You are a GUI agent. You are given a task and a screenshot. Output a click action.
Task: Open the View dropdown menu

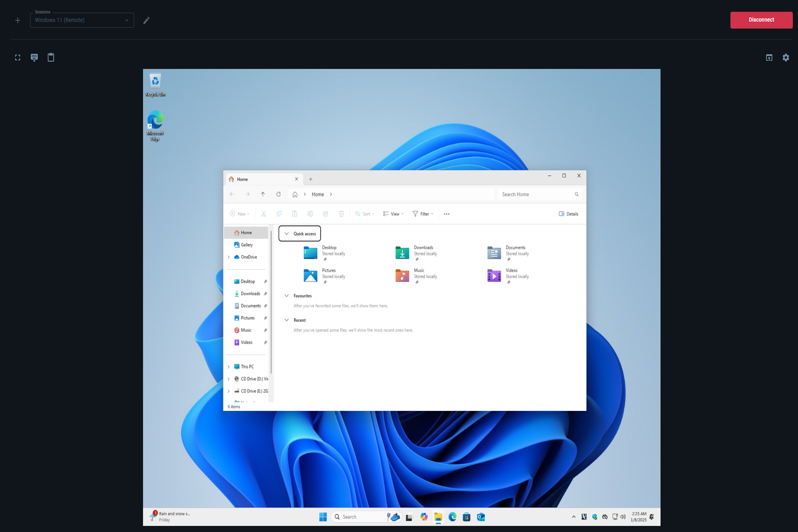click(393, 214)
